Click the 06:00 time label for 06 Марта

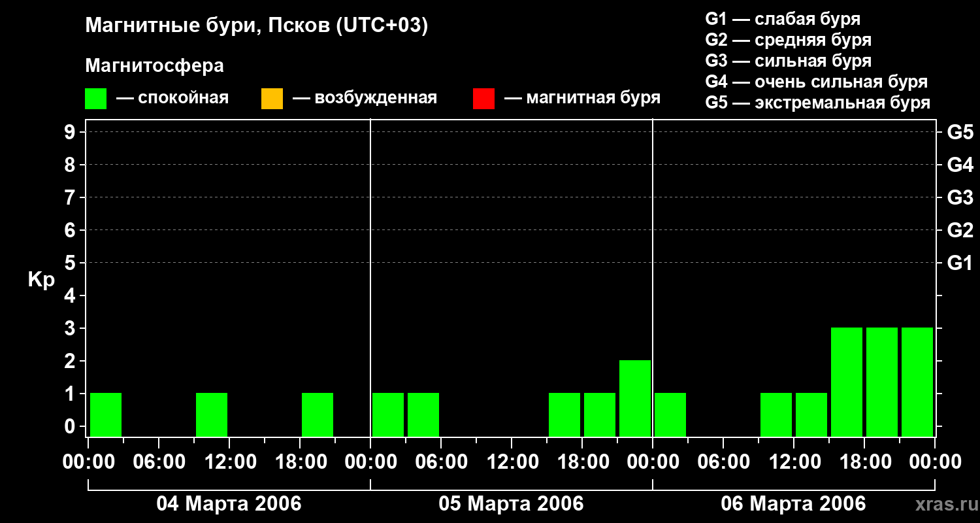723,462
